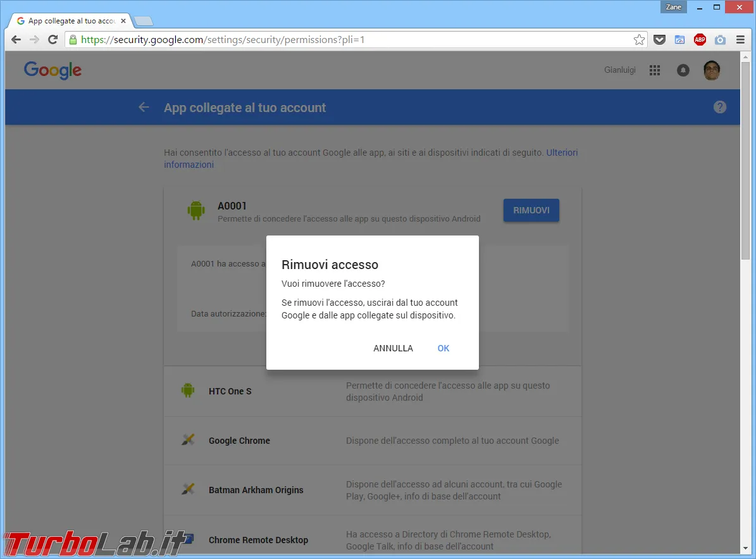756x559 pixels.
Task: Click the browser back arrow
Action: coord(16,39)
